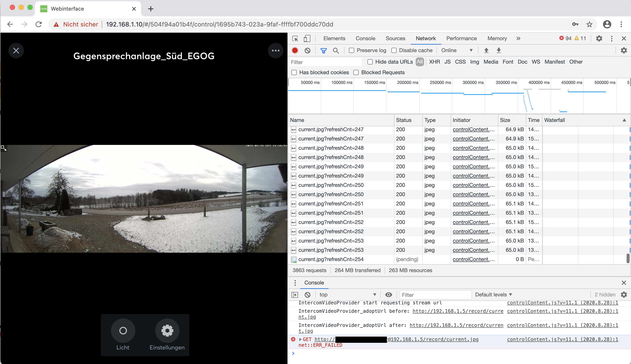
Task: Check the Disable cache option
Action: click(394, 51)
